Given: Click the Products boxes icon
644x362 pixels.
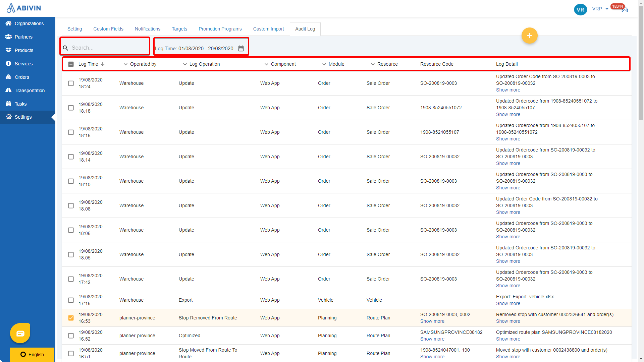Looking at the screenshot, I should (x=8, y=50).
